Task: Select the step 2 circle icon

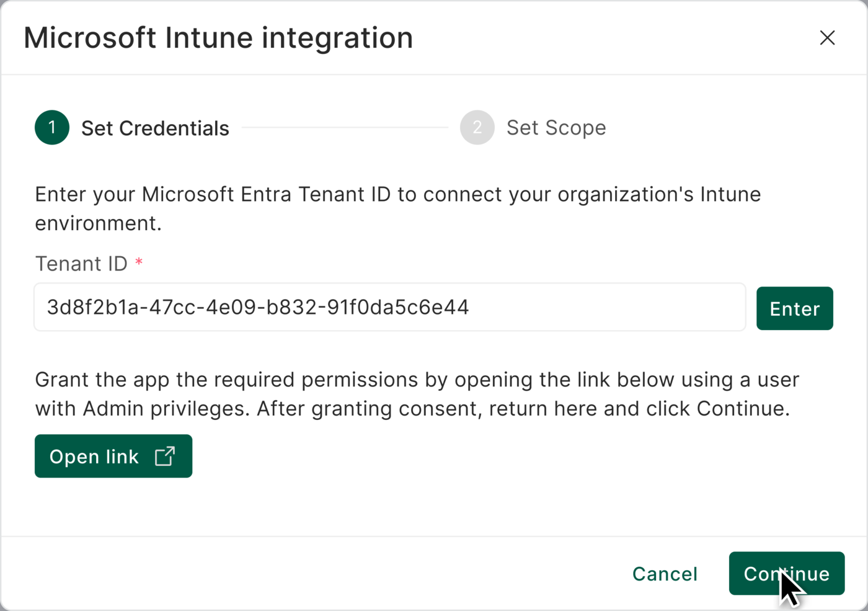Action: 477,127
